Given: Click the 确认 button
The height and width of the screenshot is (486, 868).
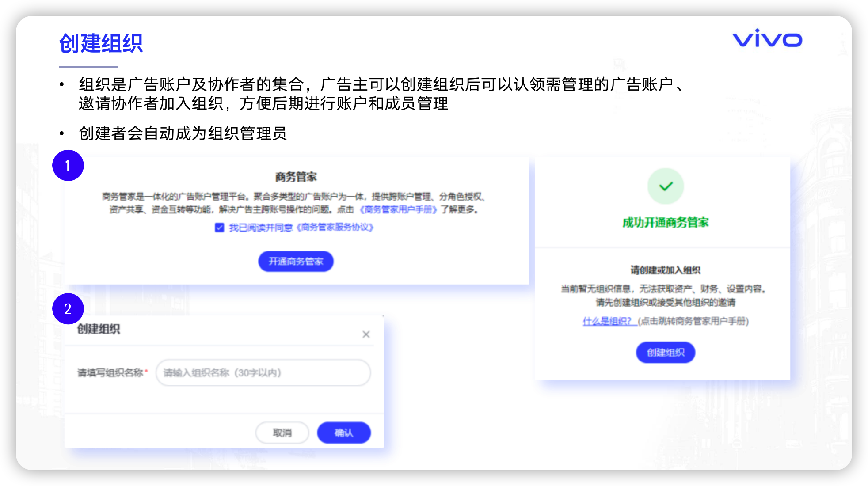Looking at the screenshot, I should coord(344,433).
